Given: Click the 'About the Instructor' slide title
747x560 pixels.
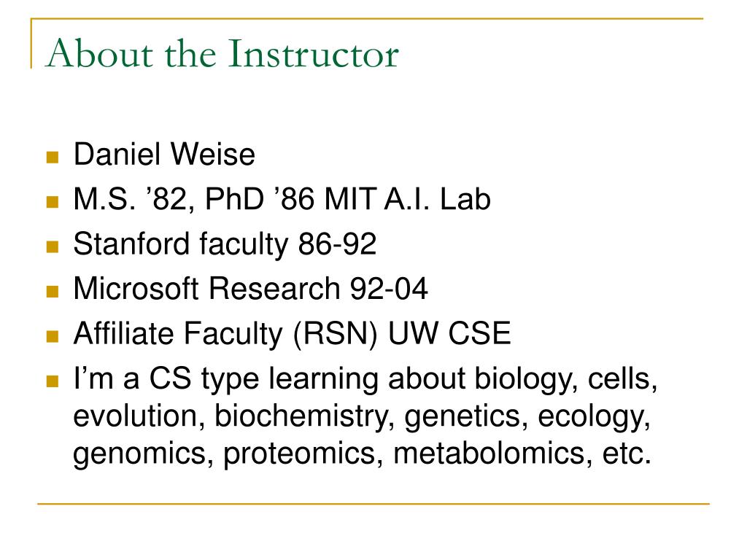Looking at the screenshot, I should tap(222, 54).
